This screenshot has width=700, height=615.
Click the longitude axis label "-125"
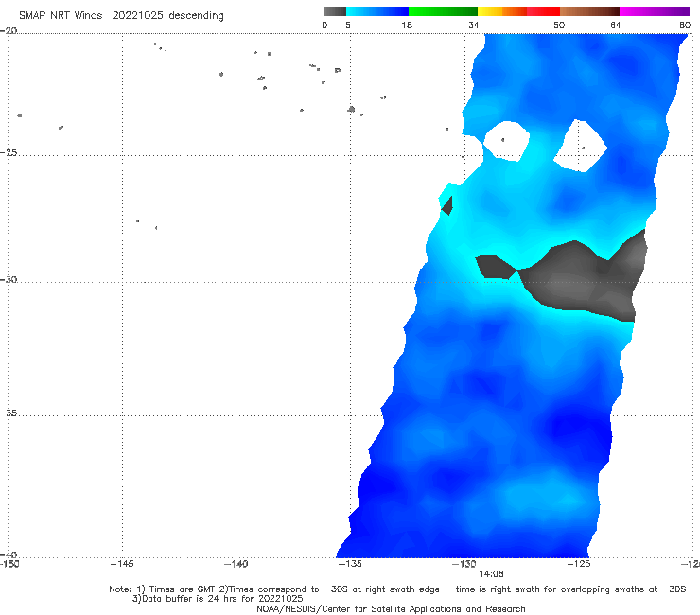pyautogui.click(x=579, y=564)
